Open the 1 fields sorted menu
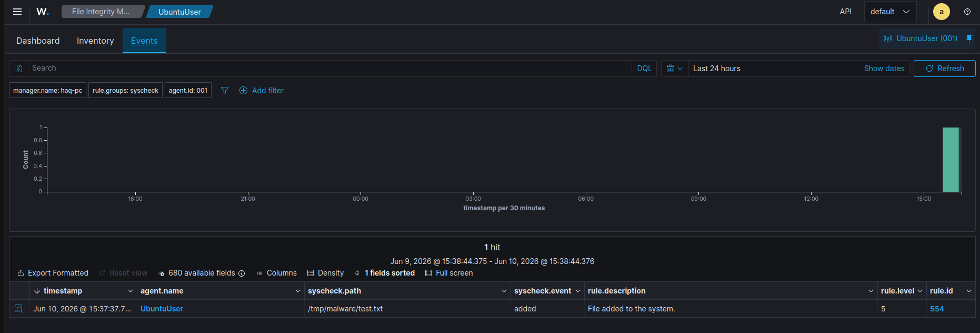The height and width of the screenshot is (333, 980). point(385,273)
